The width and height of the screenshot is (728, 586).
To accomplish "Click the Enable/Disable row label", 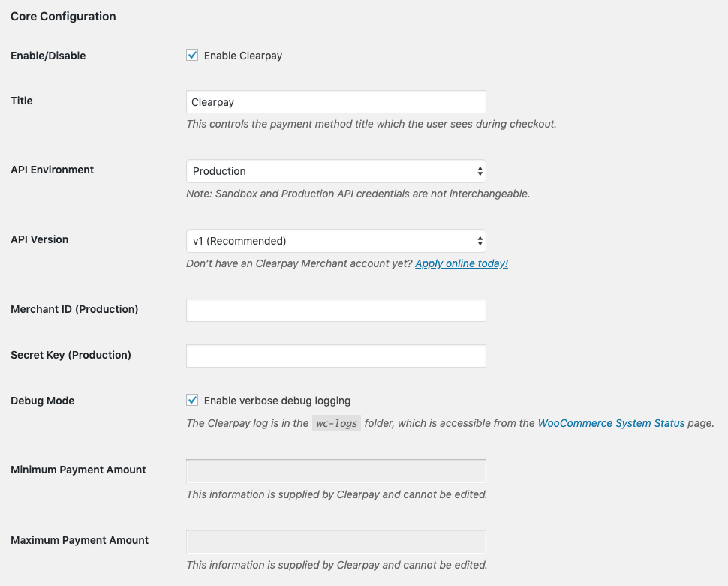I will [48, 56].
